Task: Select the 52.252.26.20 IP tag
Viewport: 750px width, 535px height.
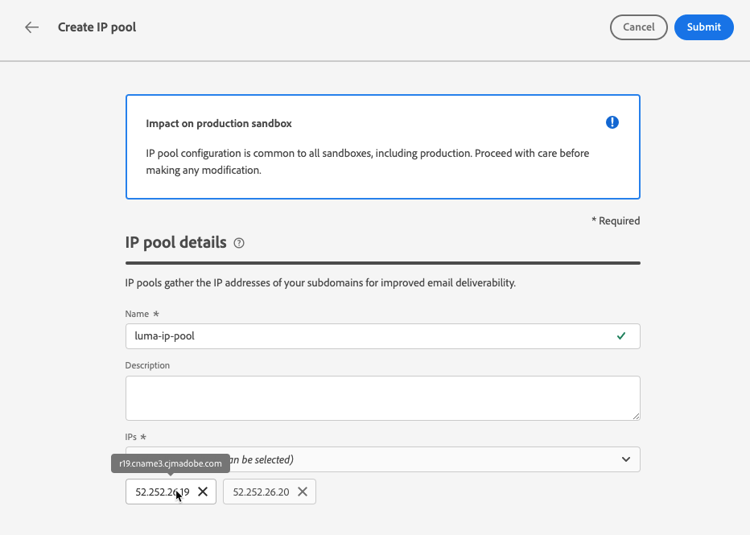Action: tap(258, 492)
